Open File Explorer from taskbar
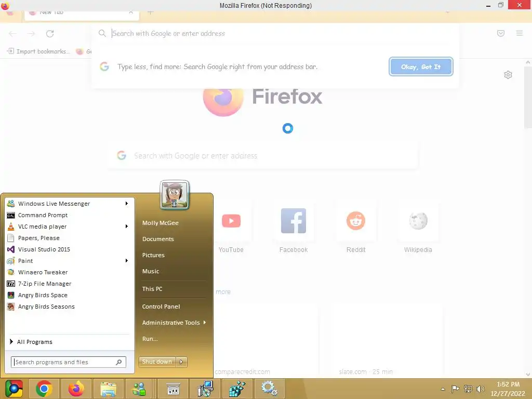This screenshot has width=532, height=399. (108, 389)
